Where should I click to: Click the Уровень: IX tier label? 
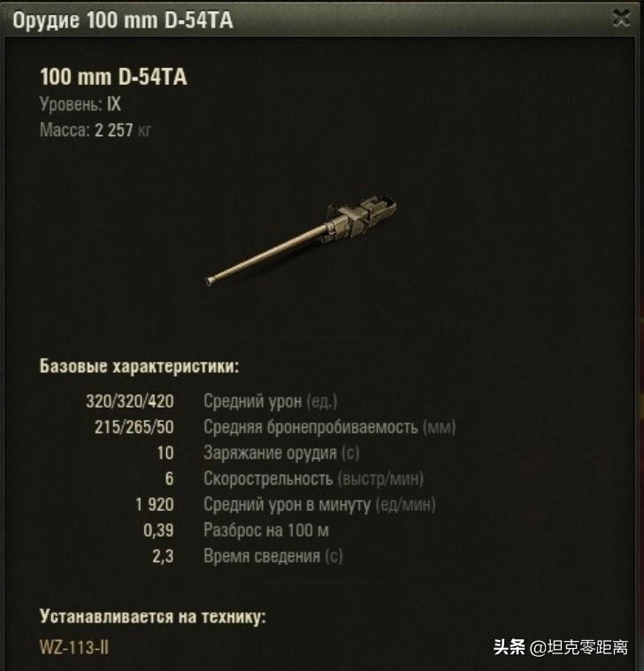pos(80,104)
